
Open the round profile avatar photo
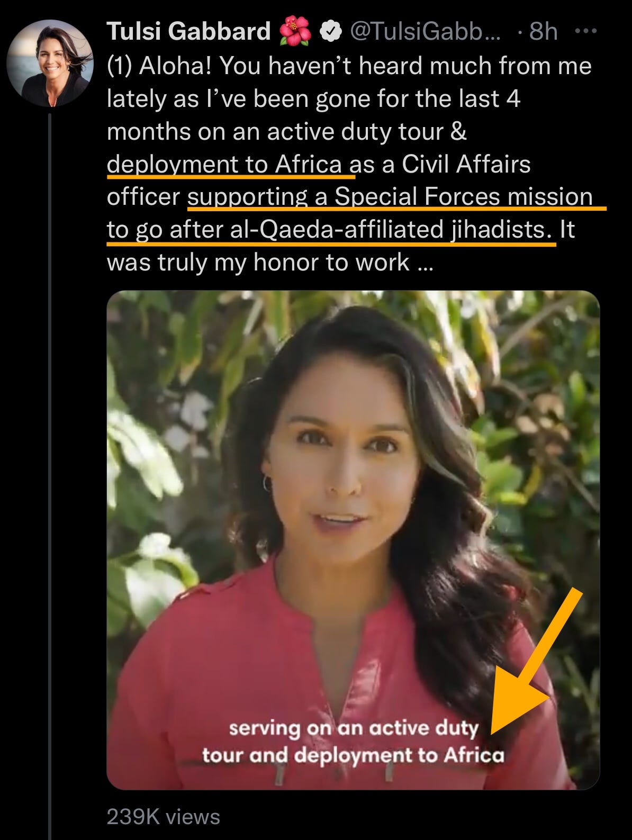(x=50, y=63)
